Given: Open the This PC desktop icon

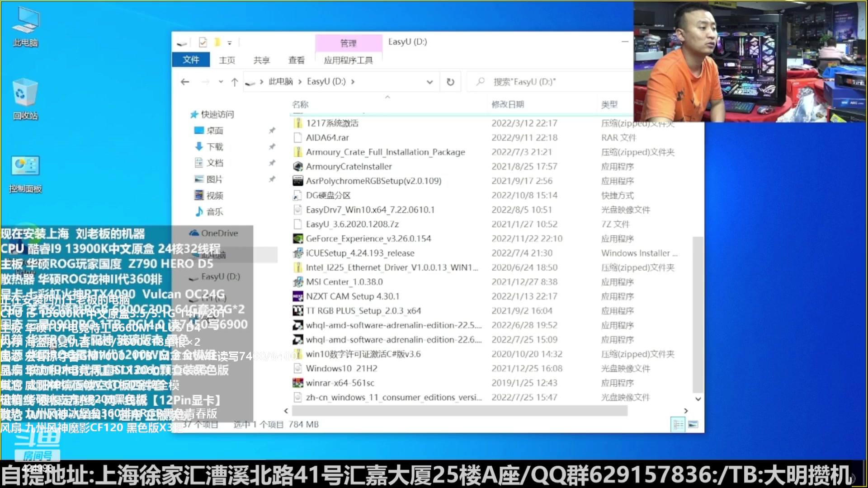Looking at the screenshot, I should (26, 27).
